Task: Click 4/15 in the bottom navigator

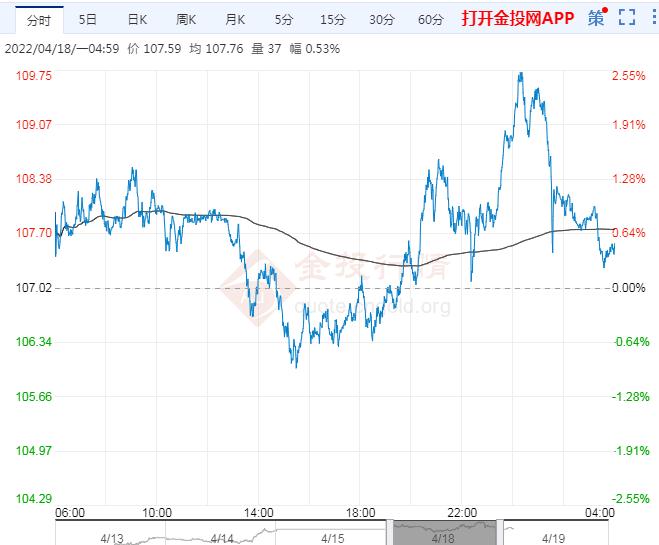Action: coord(332,538)
